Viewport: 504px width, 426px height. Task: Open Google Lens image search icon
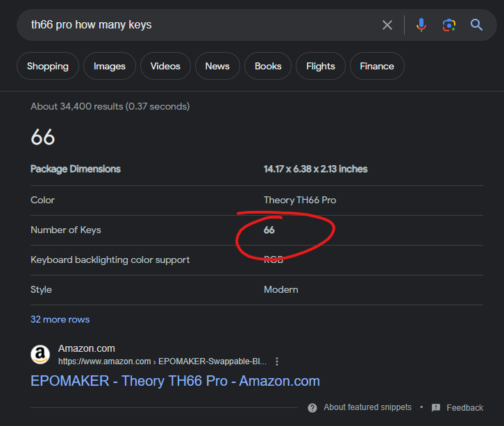(449, 25)
